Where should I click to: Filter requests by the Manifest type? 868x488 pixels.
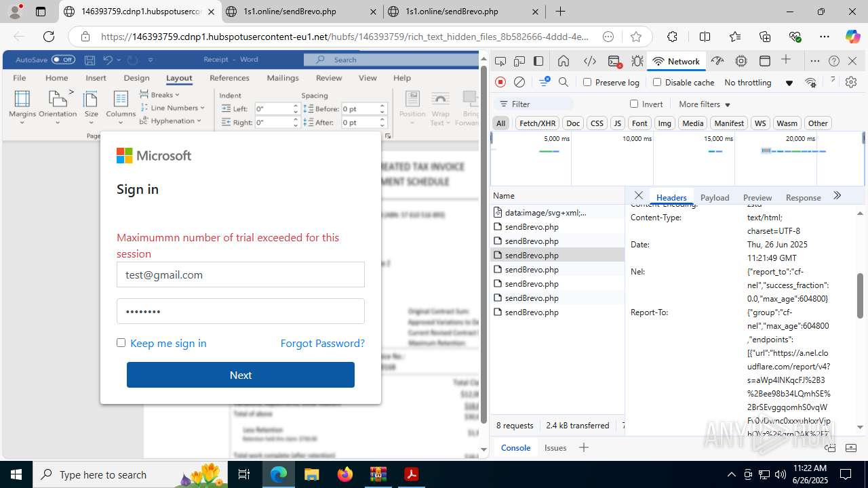click(729, 123)
